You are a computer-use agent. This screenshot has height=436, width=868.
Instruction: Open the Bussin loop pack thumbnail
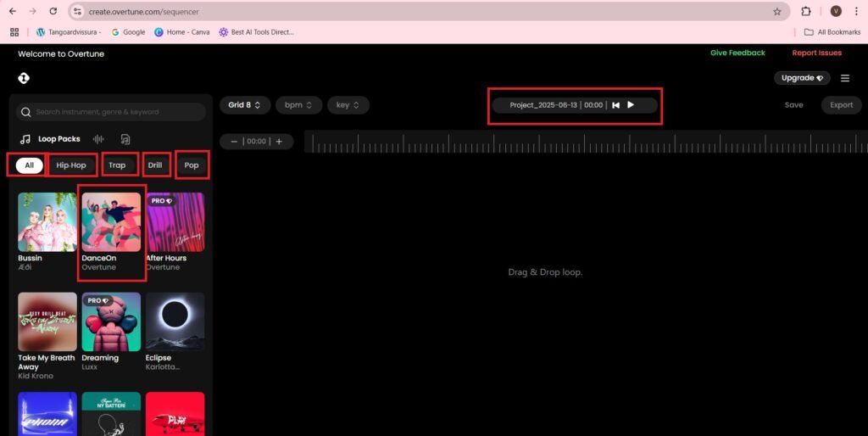47,221
